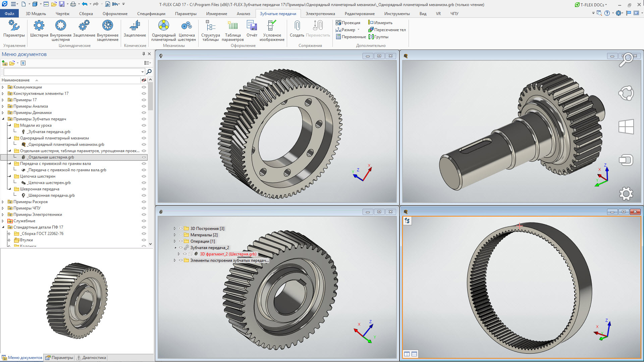Open the Однорядный планетарный mechanism tool
This screenshot has height=362, width=644.
(164, 31)
